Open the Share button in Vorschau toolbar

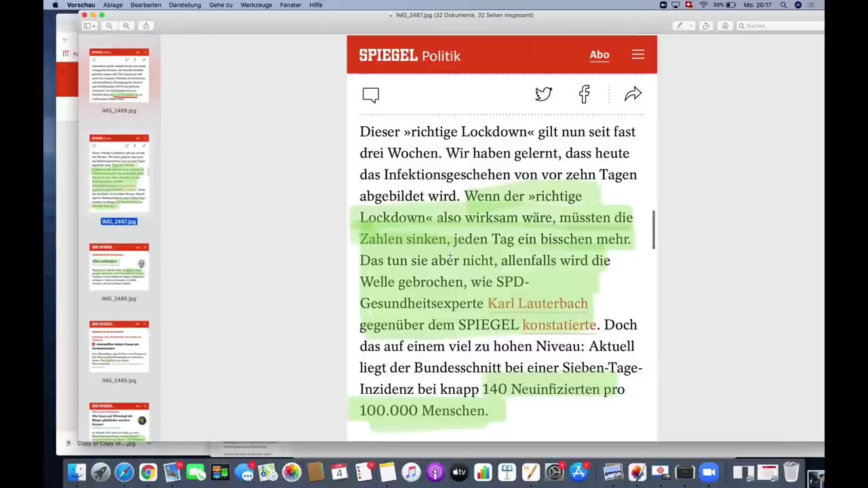(146, 26)
